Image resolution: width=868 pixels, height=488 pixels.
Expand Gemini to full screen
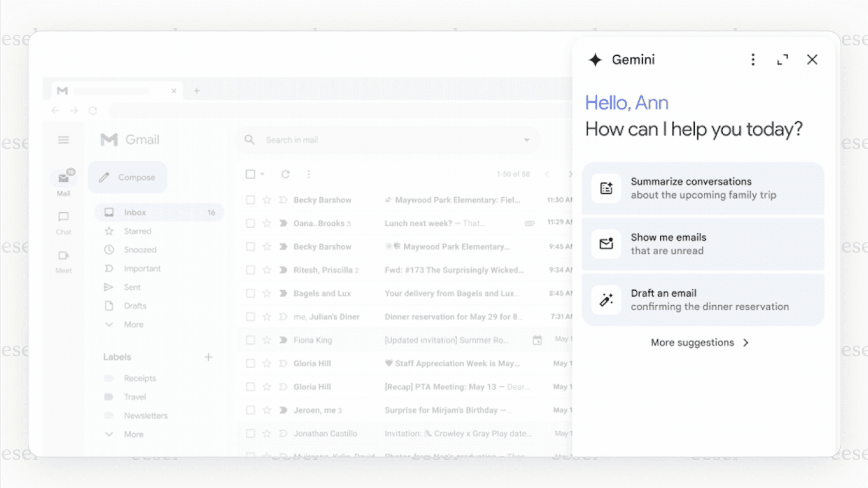click(x=782, y=59)
